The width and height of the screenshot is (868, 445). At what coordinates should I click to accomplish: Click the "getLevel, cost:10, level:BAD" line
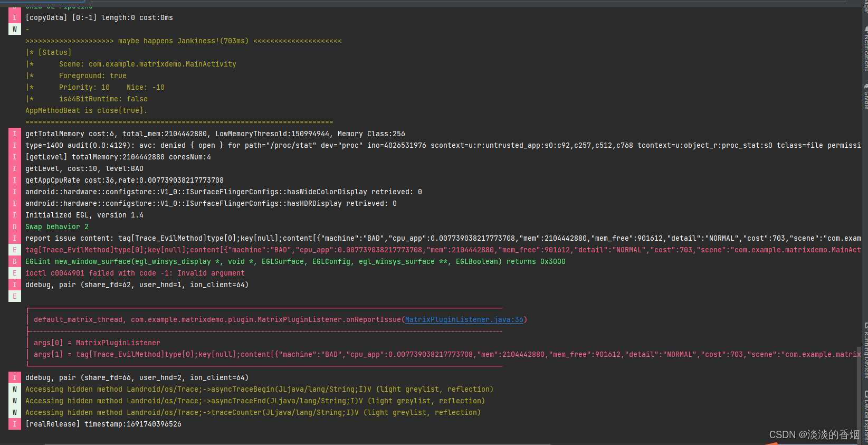click(x=84, y=168)
